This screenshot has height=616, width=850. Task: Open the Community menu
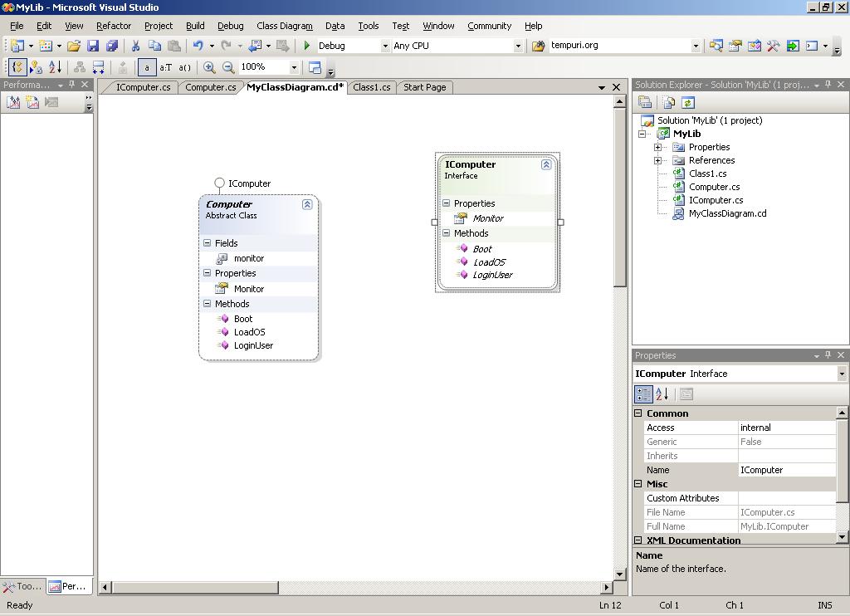coord(490,26)
